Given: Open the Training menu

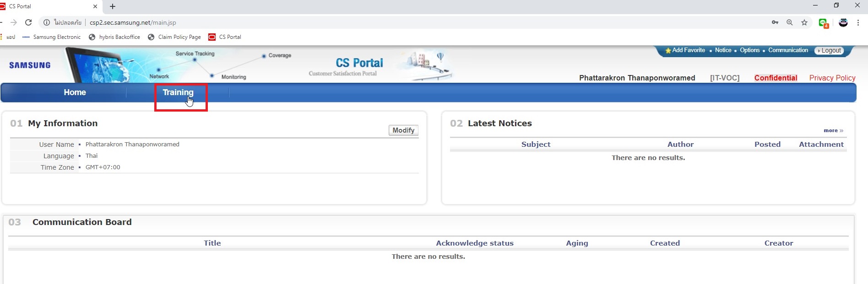Looking at the screenshot, I should coord(178,92).
